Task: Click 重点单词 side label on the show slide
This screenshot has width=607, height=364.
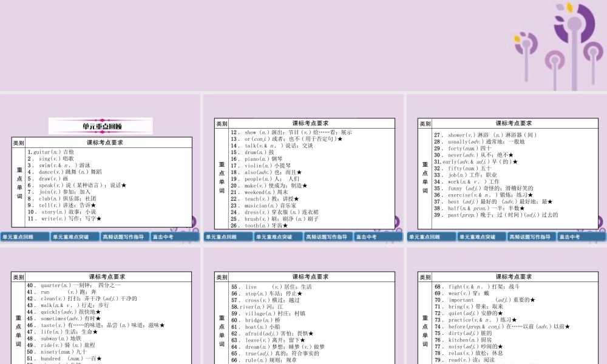Action: [x=222, y=178]
